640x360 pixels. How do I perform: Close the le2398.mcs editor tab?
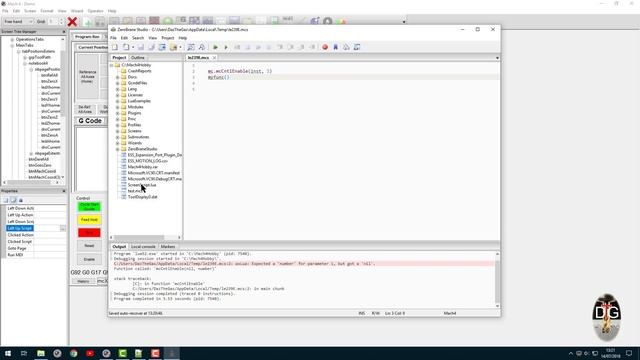pyautogui.click(x=214, y=58)
